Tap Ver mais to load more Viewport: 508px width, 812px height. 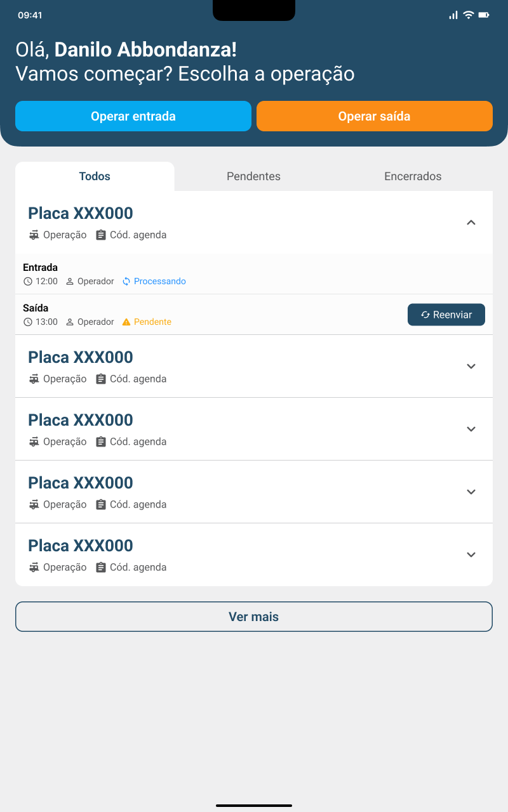(x=254, y=617)
